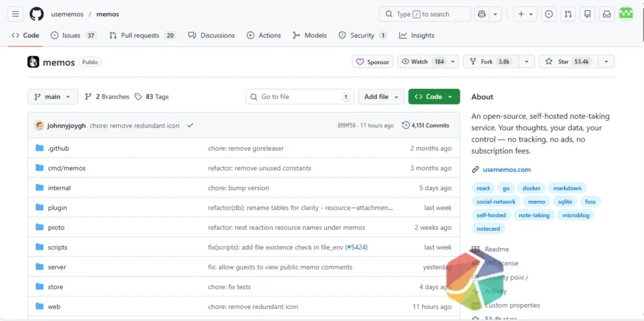
Task: Open the green Code dropdown
Action: (434, 97)
